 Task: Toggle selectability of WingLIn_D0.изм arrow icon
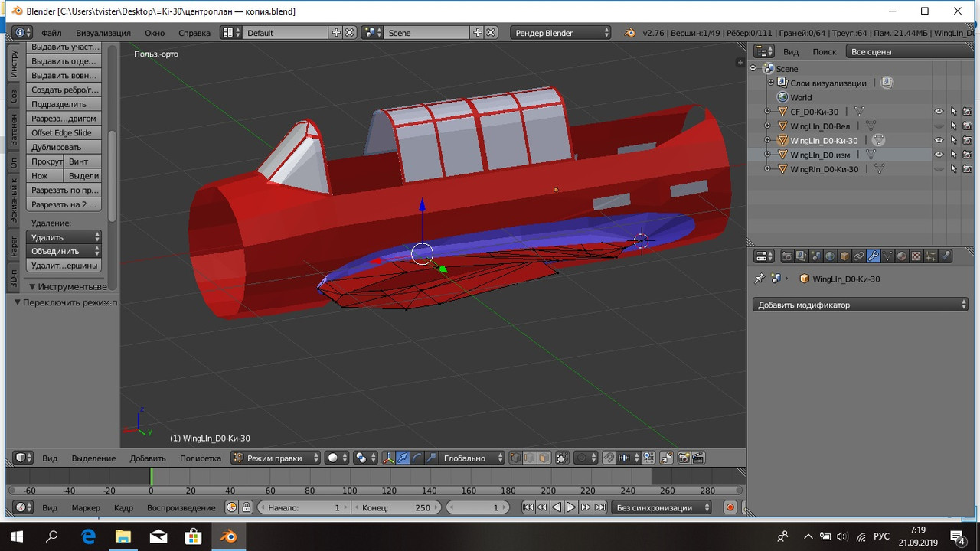(953, 155)
